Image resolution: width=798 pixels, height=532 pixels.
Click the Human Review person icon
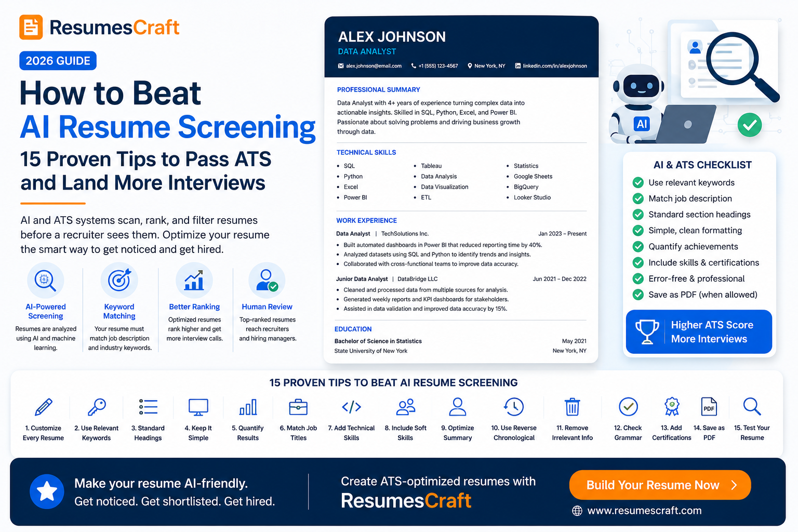click(267, 280)
